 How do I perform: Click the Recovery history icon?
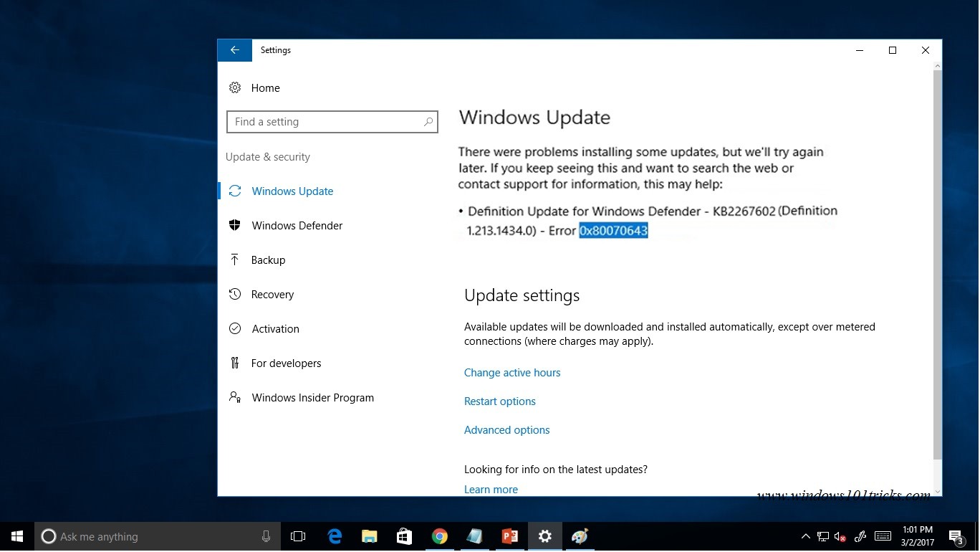[x=234, y=294]
